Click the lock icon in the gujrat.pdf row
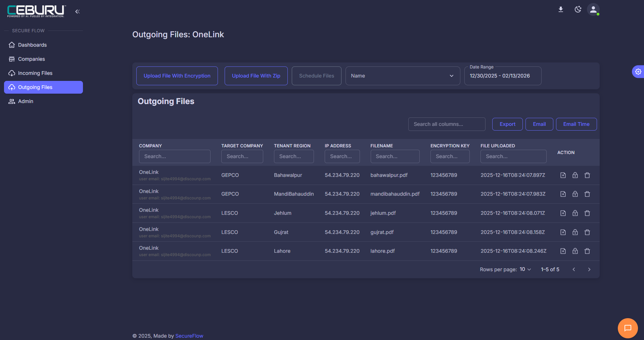This screenshot has width=644, height=340. pyautogui.click(x=575, y=232)
